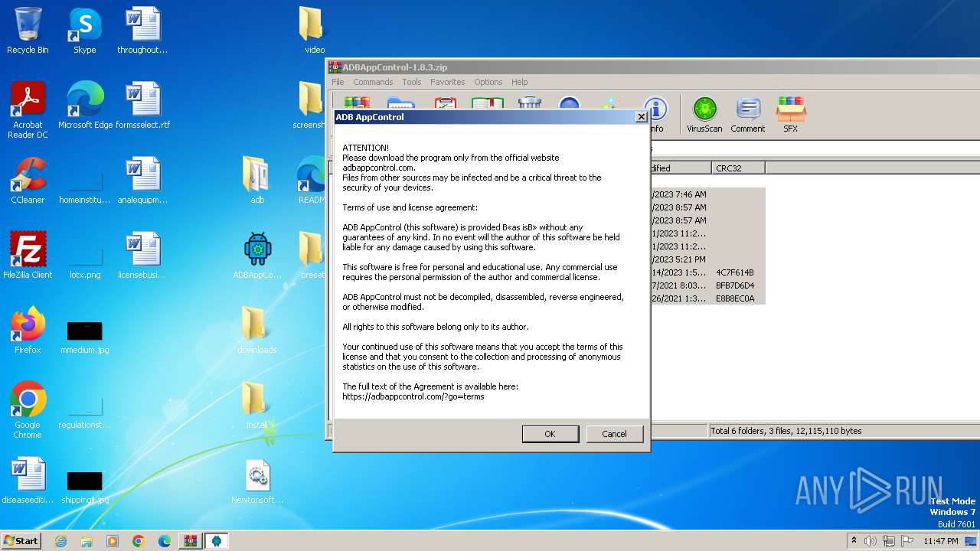Open Recycle Bin on the desktop

[28, 31]
